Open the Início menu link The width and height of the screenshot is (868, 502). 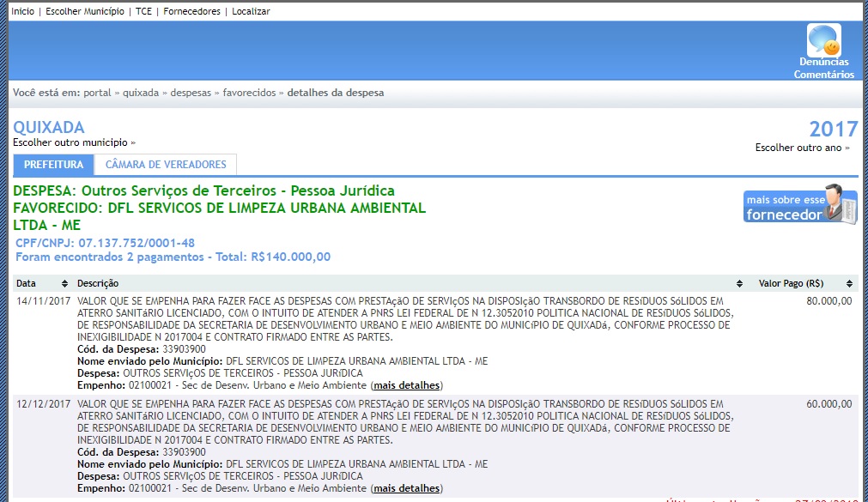22,11
